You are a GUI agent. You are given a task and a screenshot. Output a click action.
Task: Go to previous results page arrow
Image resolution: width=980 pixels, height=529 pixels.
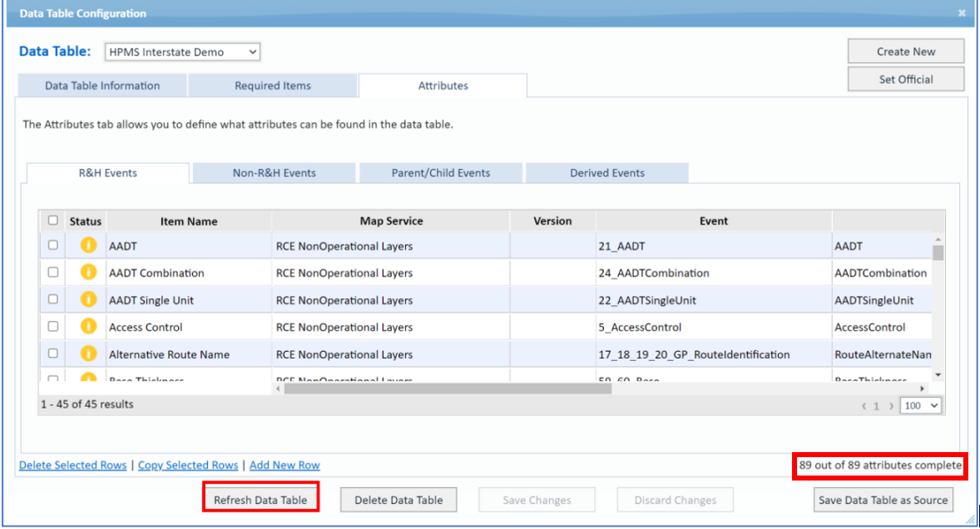tap(863, 406)
